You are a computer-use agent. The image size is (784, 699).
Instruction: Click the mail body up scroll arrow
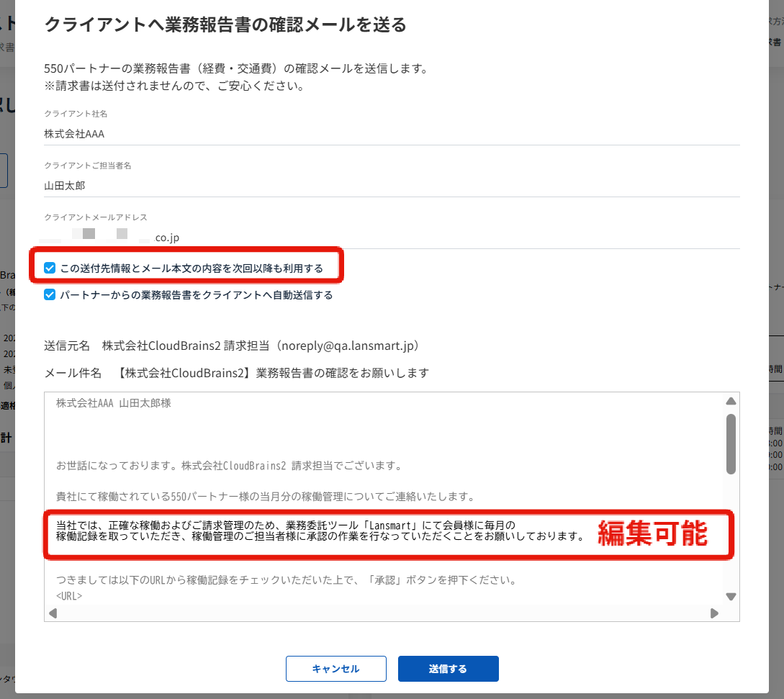731,401
